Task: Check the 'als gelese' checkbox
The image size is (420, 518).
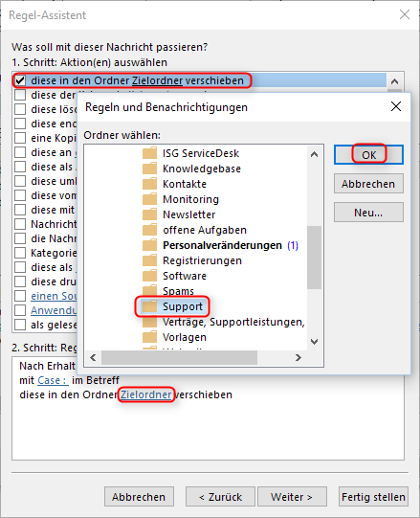Action: pyautogui.click(x=20, y=325)
